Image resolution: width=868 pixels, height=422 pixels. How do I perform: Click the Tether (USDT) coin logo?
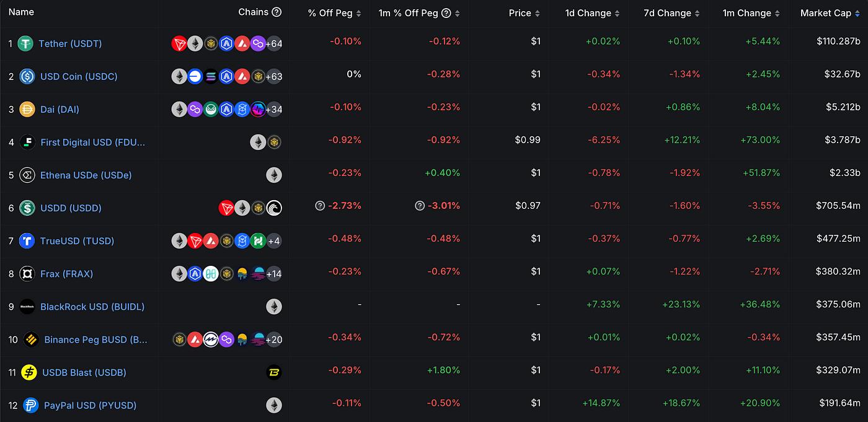(x=25, y=43)
